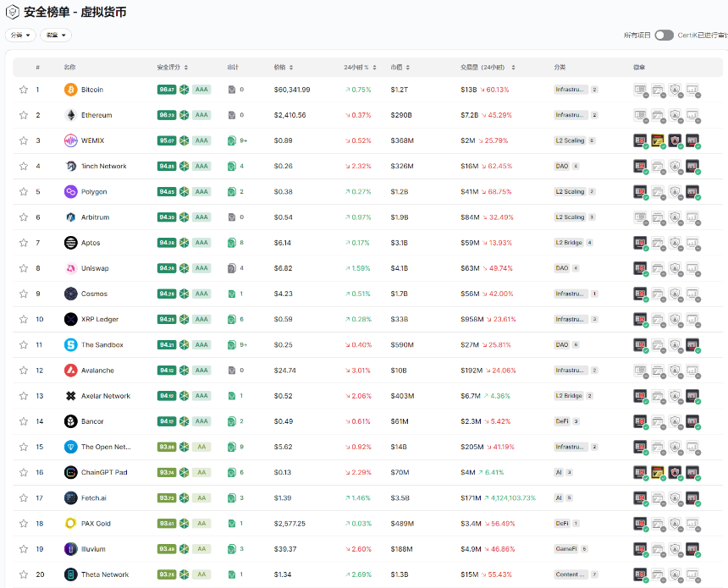This screenshot has height=588, width=728.
Task: Sort by 交易量 (24小时) column
Action: click(x=513, y=68)
